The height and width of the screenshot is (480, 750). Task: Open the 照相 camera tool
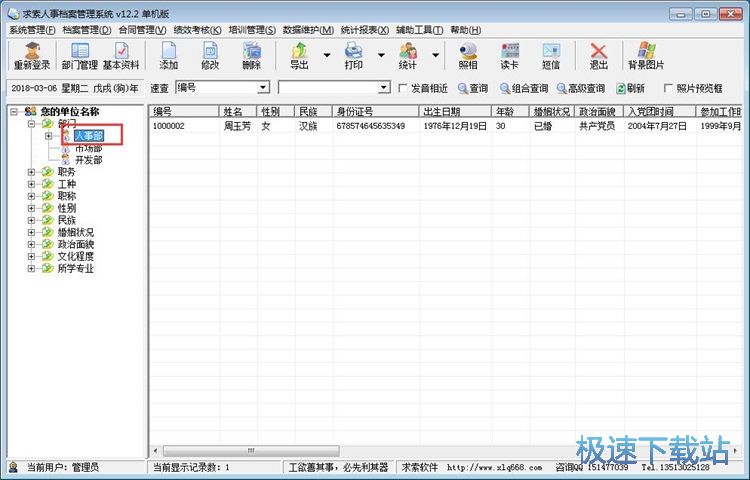468,56
